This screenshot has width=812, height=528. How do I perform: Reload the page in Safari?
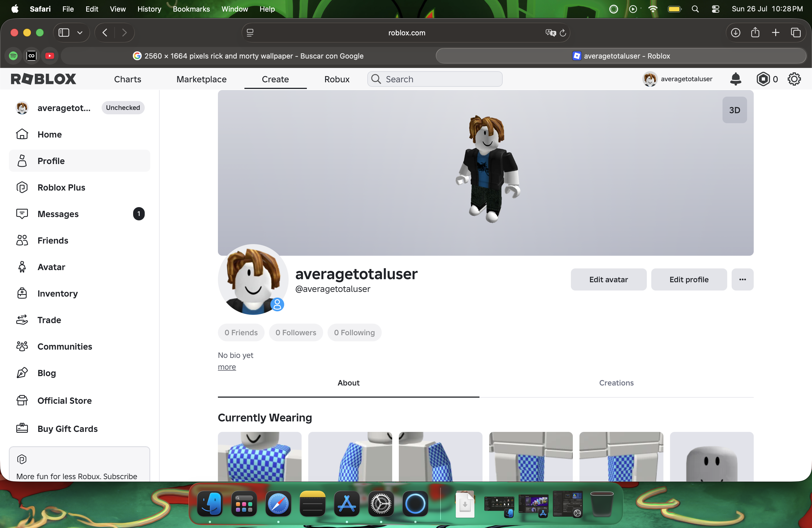(563, 33)
